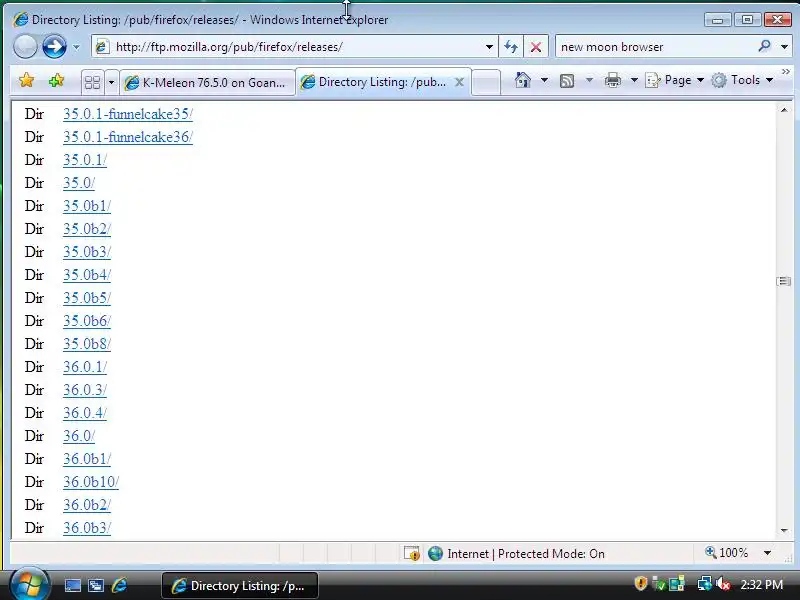Image resolution: width=800 pixels, height=600 pixels.
Task: Open the 35.0b5/ directory link
Action: (87, 297)
